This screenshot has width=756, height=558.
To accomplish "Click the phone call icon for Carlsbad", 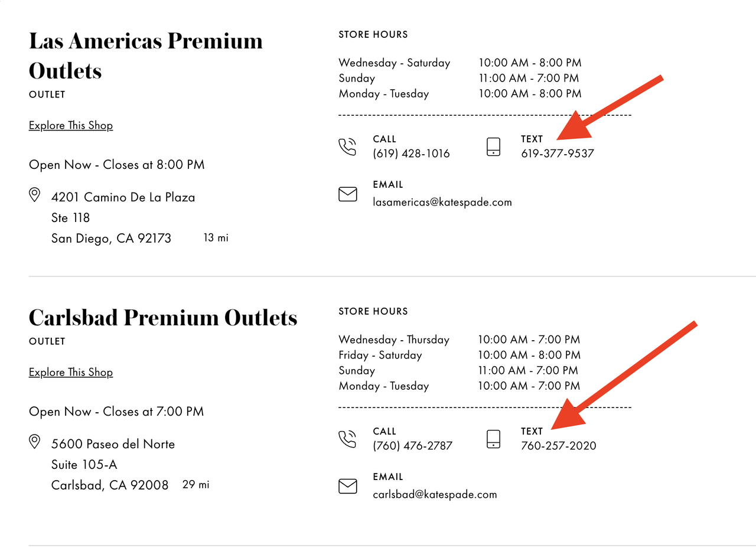I will tap(347, 439).
